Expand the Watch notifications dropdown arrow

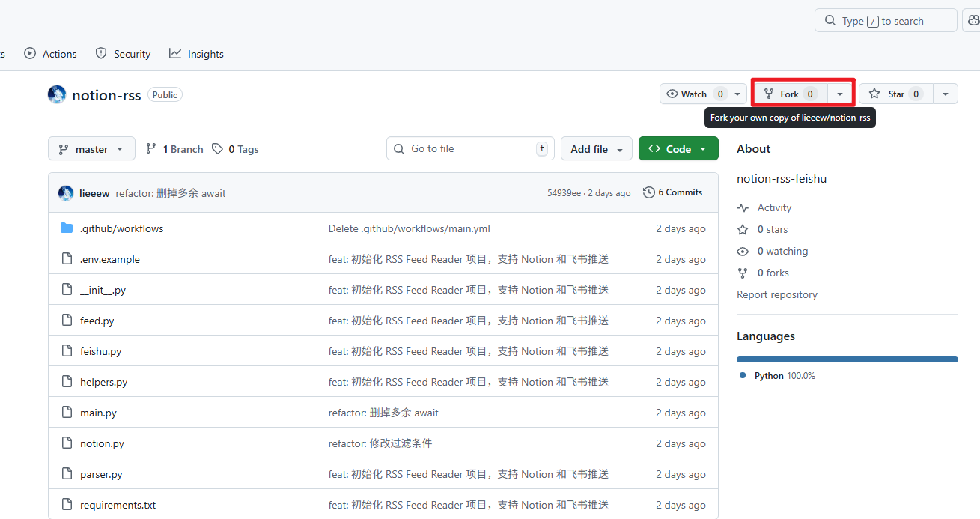[x=738, y=94]
